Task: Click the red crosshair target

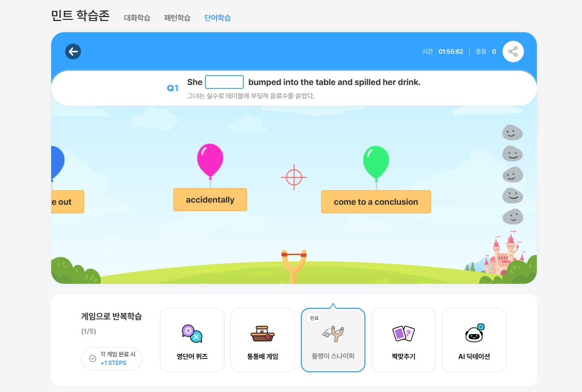Action: coord(294,177)
